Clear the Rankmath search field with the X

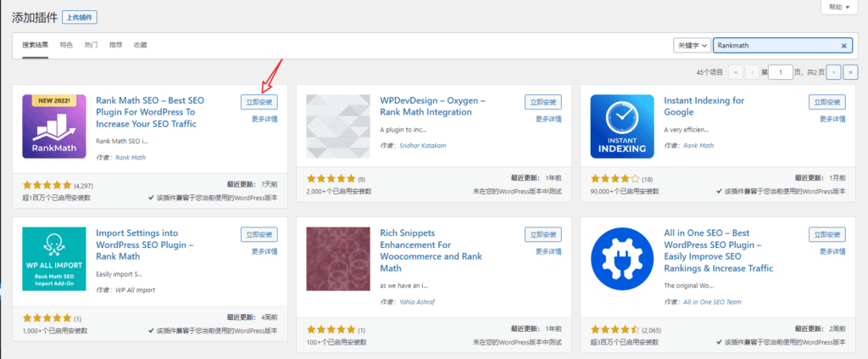(x=844, y=46)
